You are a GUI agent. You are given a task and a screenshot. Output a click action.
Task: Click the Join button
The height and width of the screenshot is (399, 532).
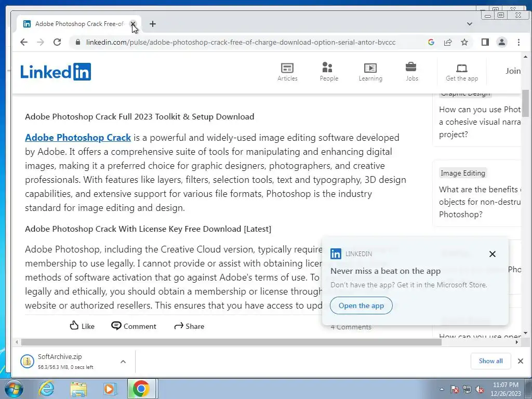click(513, 71)
